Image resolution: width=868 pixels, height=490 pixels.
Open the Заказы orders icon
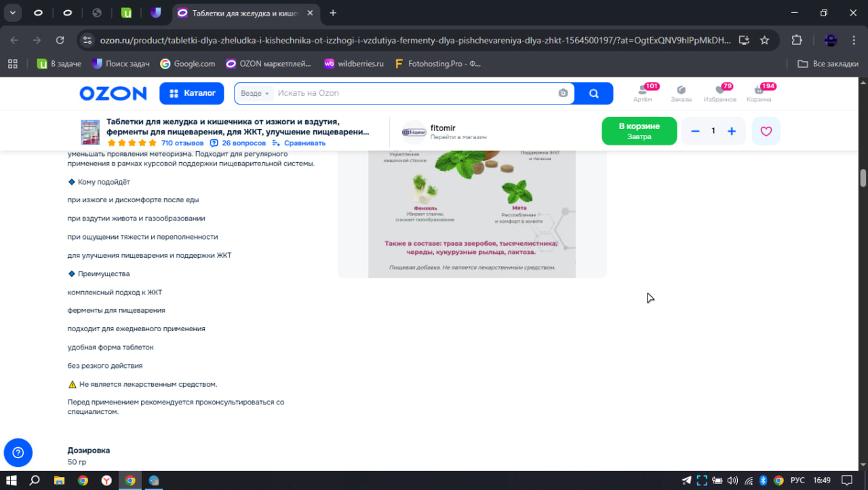682,94
